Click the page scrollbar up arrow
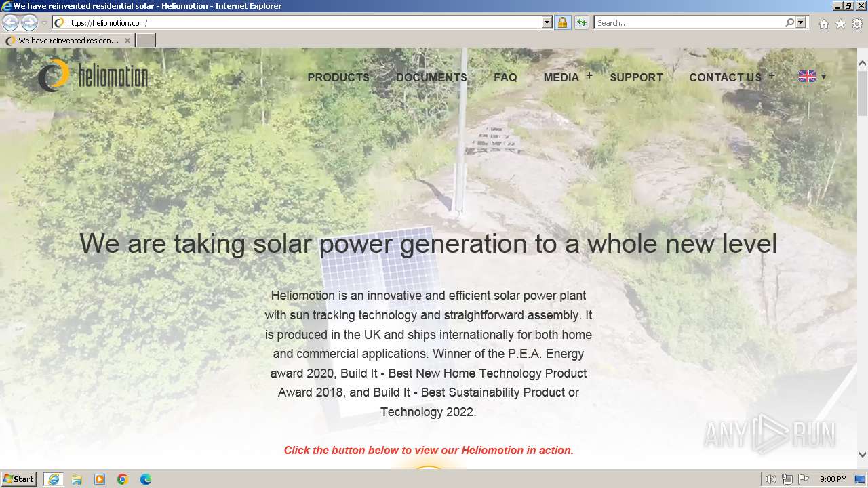The height and width of the screenshot is (488, 868). 863,64
